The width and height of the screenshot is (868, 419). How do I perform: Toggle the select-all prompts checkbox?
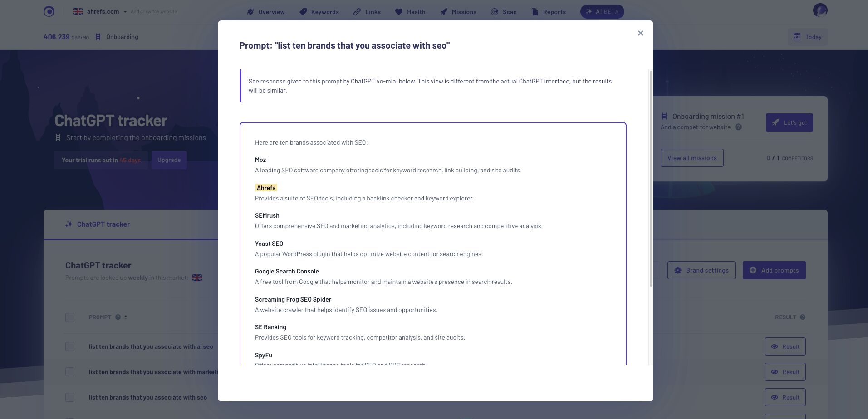coord(70,317)
